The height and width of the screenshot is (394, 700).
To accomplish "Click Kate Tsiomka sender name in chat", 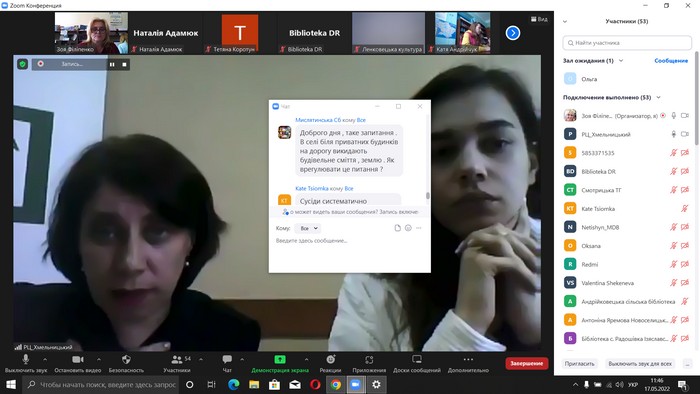I will tap(312, 188).
